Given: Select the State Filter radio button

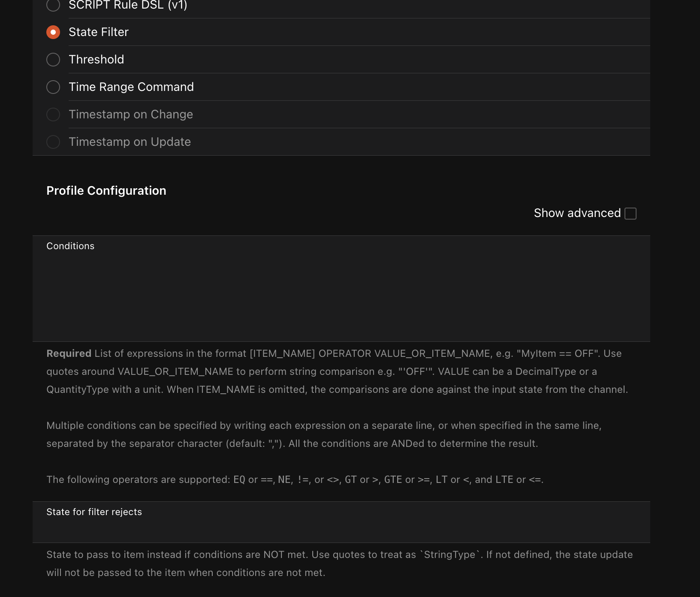Looking at the screenshot, I should 53,32.
